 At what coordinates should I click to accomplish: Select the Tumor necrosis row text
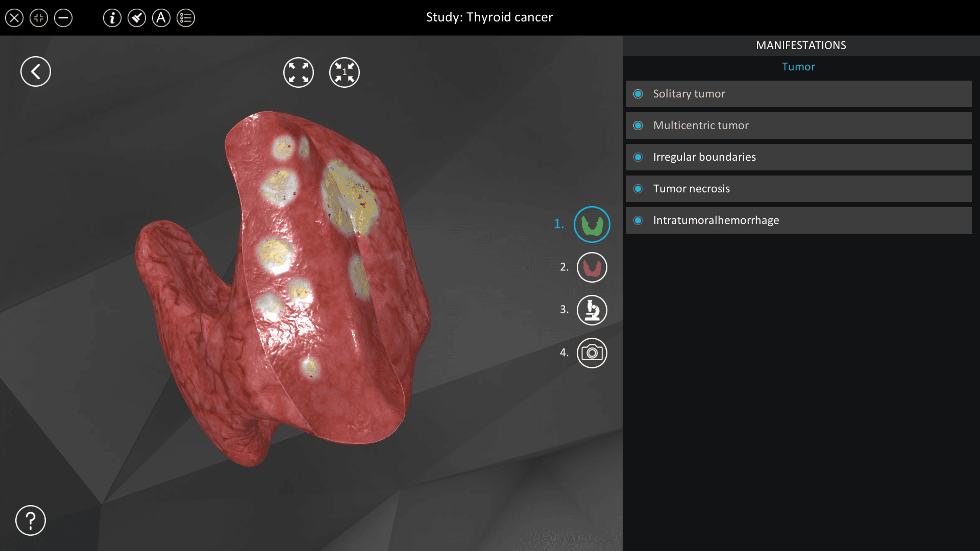pos(692,189)
